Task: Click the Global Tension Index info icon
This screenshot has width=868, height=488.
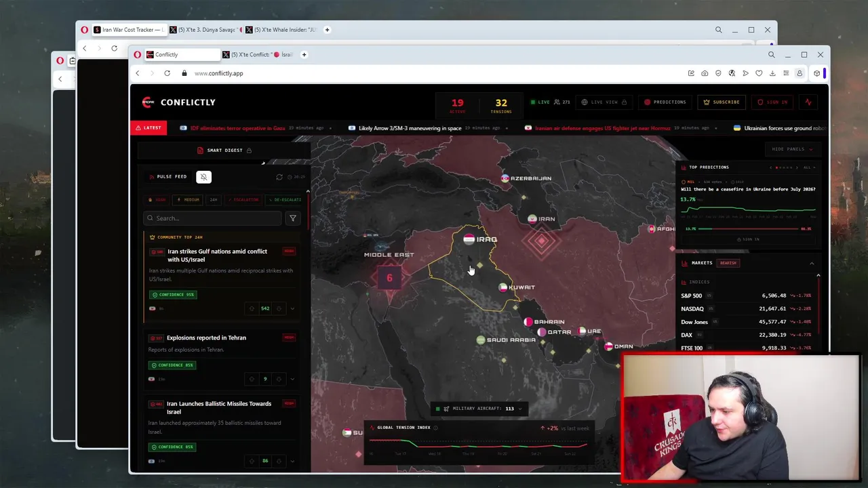Action: 435,428
